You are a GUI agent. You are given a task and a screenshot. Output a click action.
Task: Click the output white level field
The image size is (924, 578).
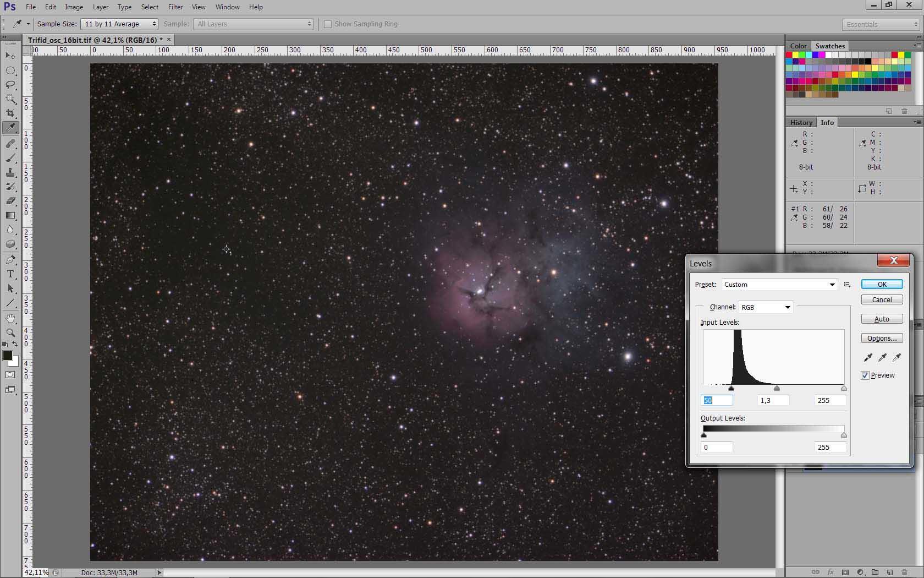(830, 448)
